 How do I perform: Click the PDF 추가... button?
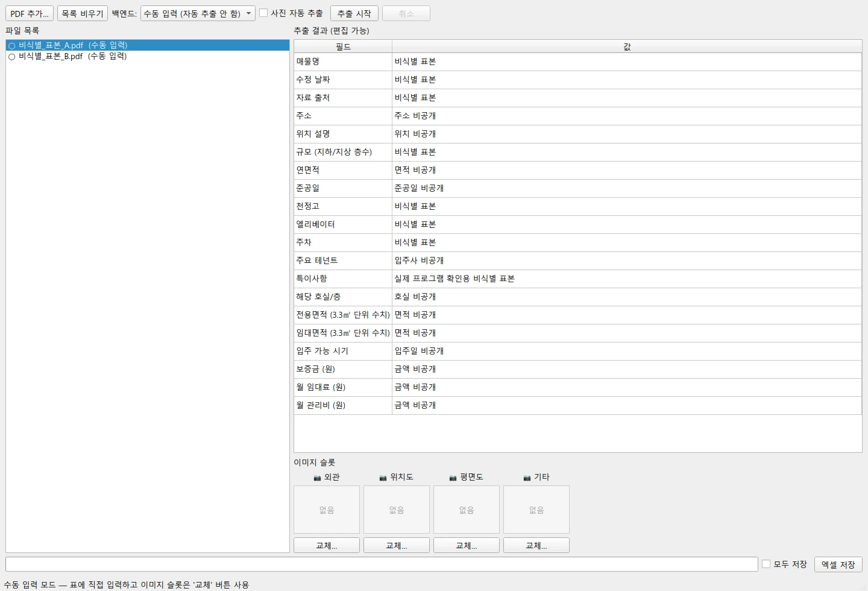coord(30,13)
